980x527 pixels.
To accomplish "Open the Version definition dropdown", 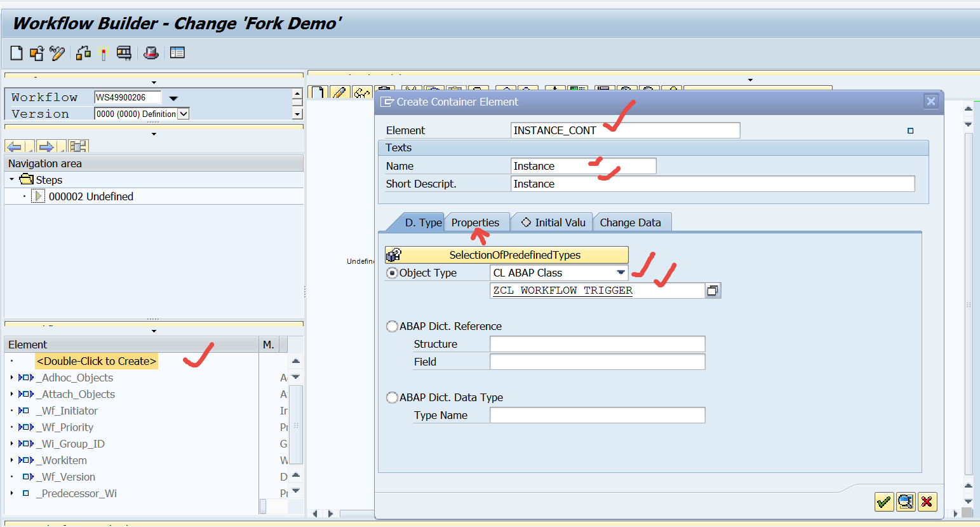I will click(183, 113).
